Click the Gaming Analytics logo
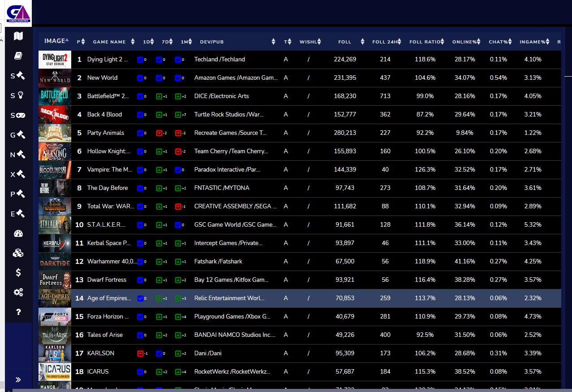Viewport: 572px width, 392px height. click(19, 13)
